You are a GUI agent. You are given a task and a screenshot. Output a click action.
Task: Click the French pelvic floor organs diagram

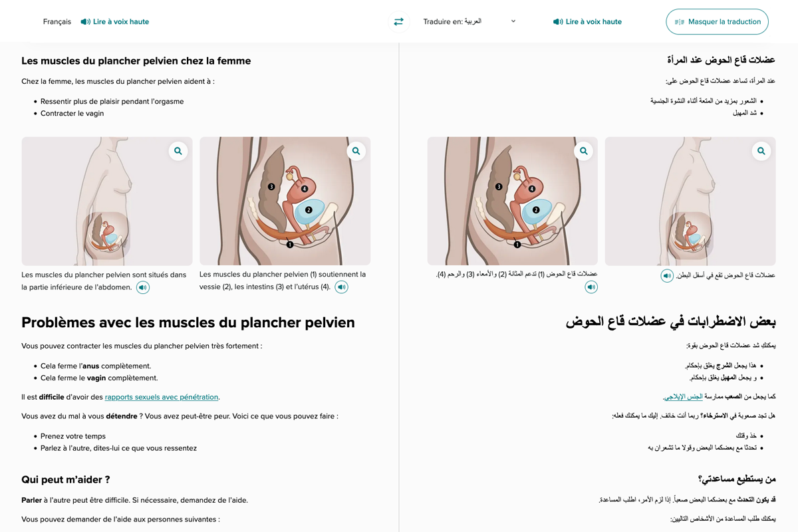click(x=285, y=206)
